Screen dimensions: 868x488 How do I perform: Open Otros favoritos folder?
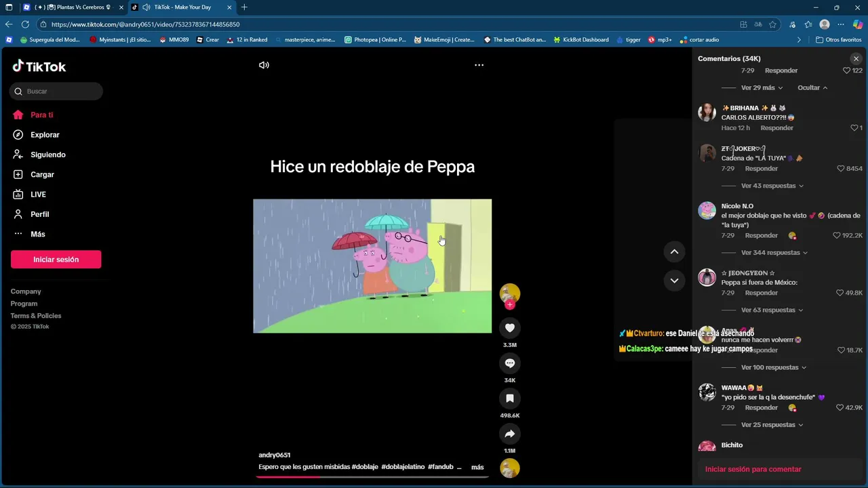coord(838,40)
